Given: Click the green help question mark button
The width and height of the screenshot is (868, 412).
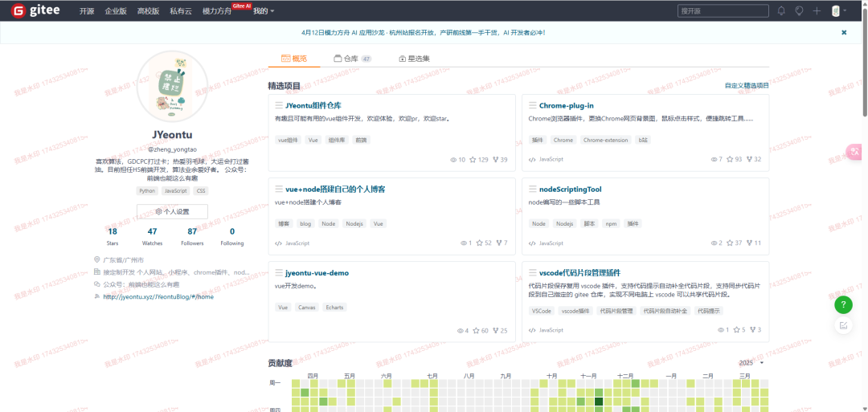Looking at the screenshot, I should (843, 305).
